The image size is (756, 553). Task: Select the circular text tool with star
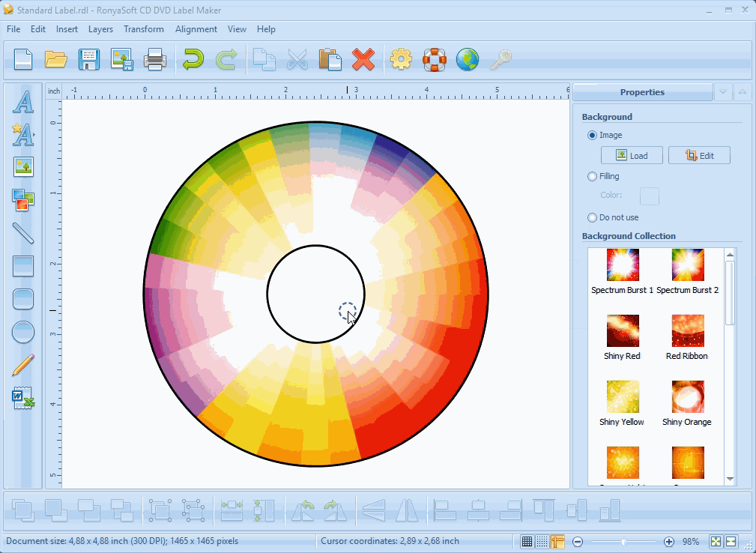[23, 135]
